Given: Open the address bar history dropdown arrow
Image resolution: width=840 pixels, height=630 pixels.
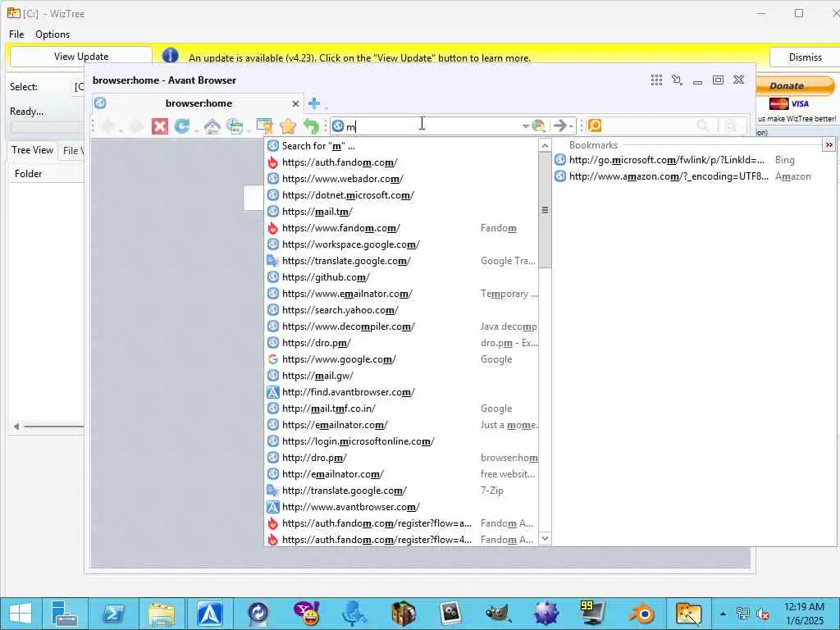Looking at the screenshot, I should click(x=526, y=126).
